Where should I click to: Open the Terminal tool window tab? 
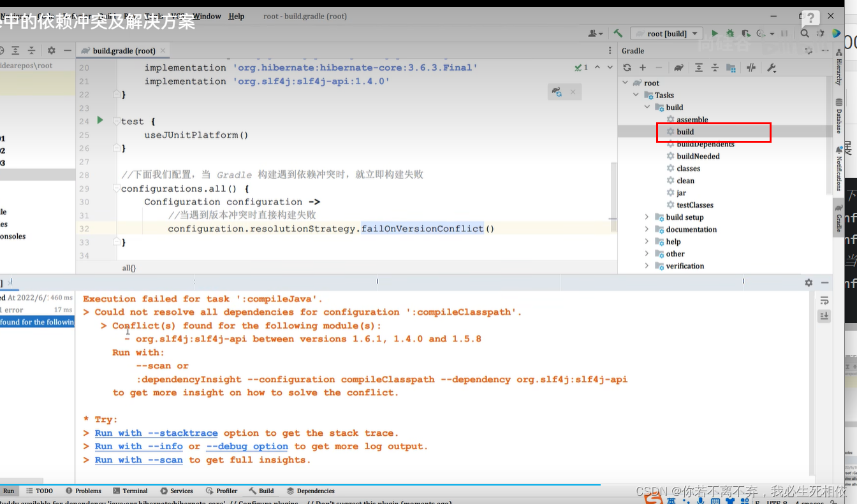(130, 491)
